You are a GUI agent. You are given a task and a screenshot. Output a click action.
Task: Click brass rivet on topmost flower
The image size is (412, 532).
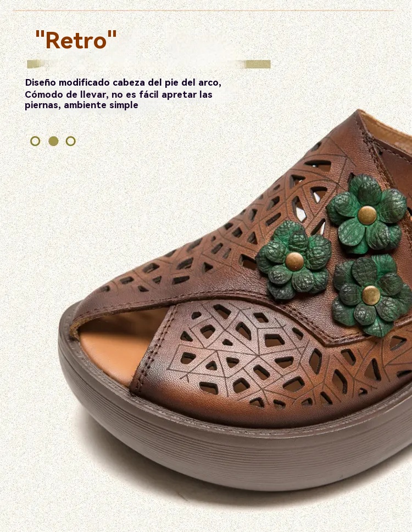coord(367,215)
